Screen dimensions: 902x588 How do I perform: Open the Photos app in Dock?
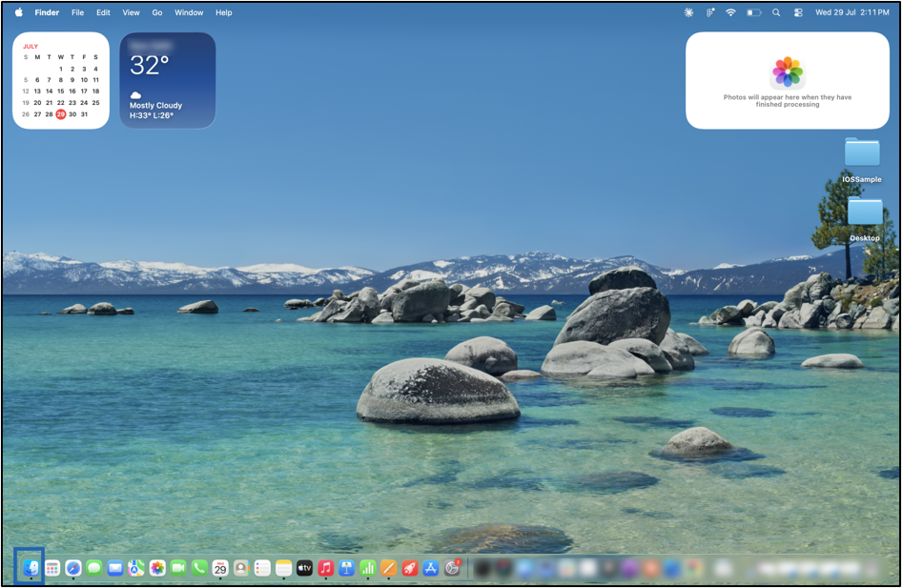click(x=157, y=568)
